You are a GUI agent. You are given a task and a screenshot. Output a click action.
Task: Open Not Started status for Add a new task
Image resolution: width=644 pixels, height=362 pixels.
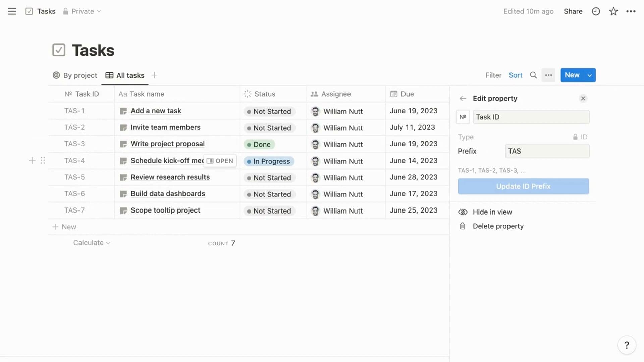point(269,111)
